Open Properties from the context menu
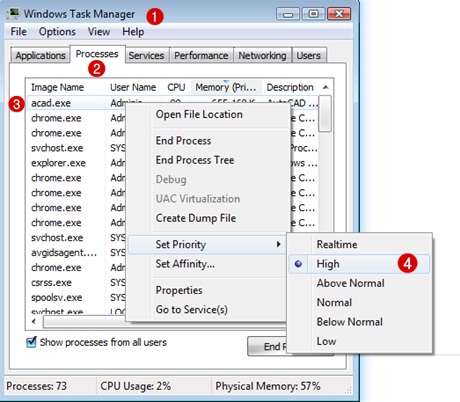This screenshot has width=460, height=402. tap(207, 290)
